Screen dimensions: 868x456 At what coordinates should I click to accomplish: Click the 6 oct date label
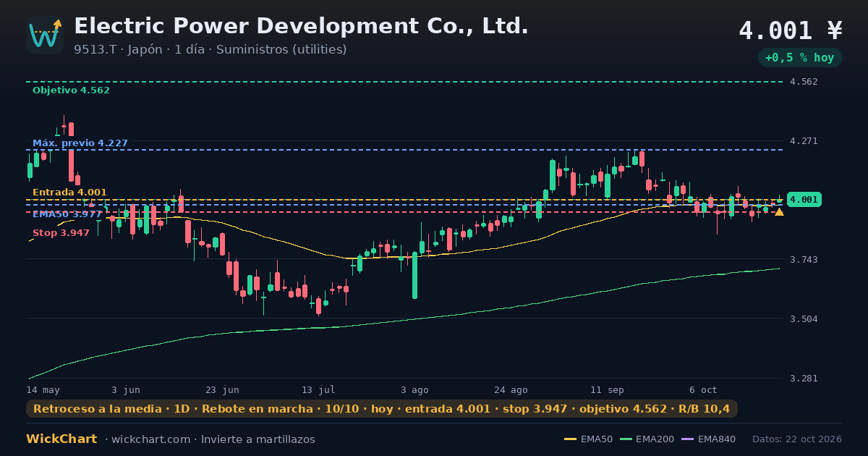point(703,389)
